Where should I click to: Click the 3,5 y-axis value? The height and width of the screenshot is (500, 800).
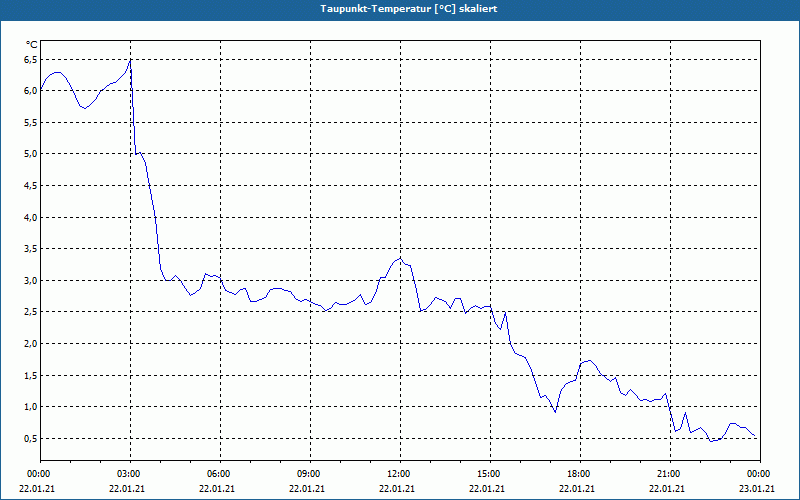coord(31,249)
